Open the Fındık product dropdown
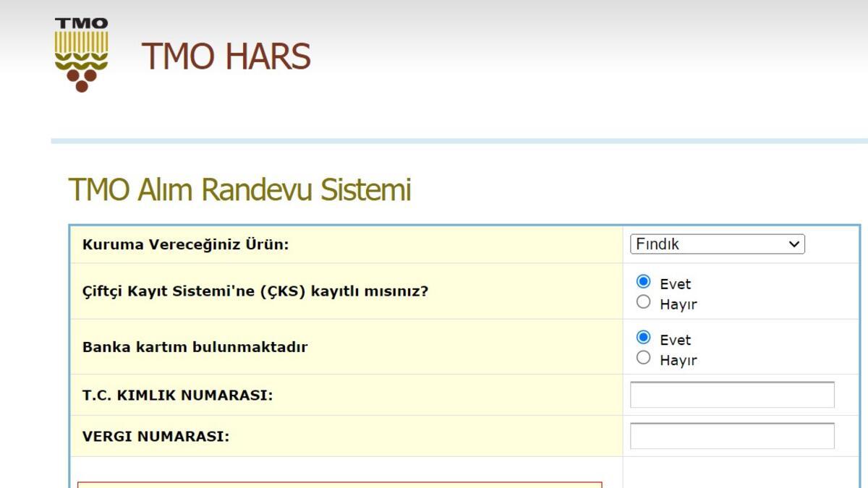The width and height of the screenshot is (868, 488). pos(717,244)
